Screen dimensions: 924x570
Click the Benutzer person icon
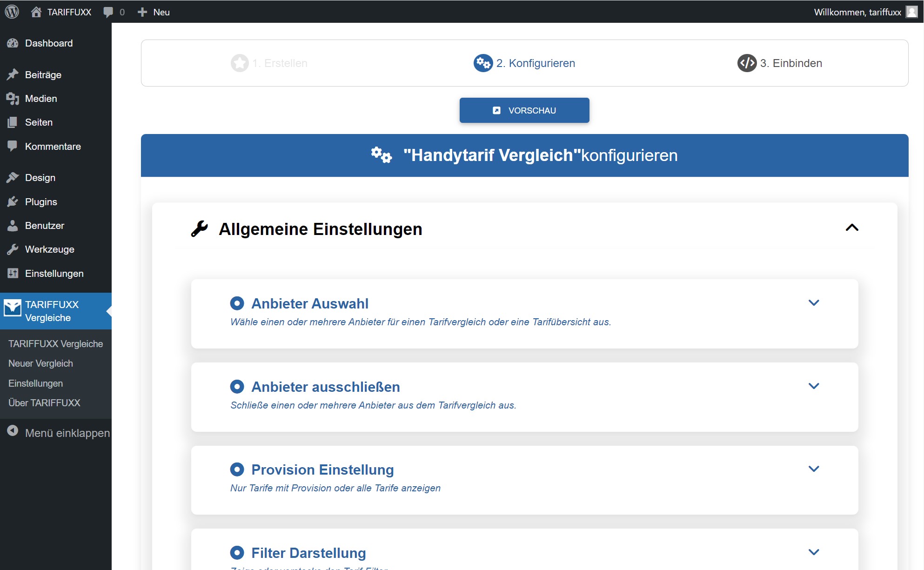tap(13, 226)
